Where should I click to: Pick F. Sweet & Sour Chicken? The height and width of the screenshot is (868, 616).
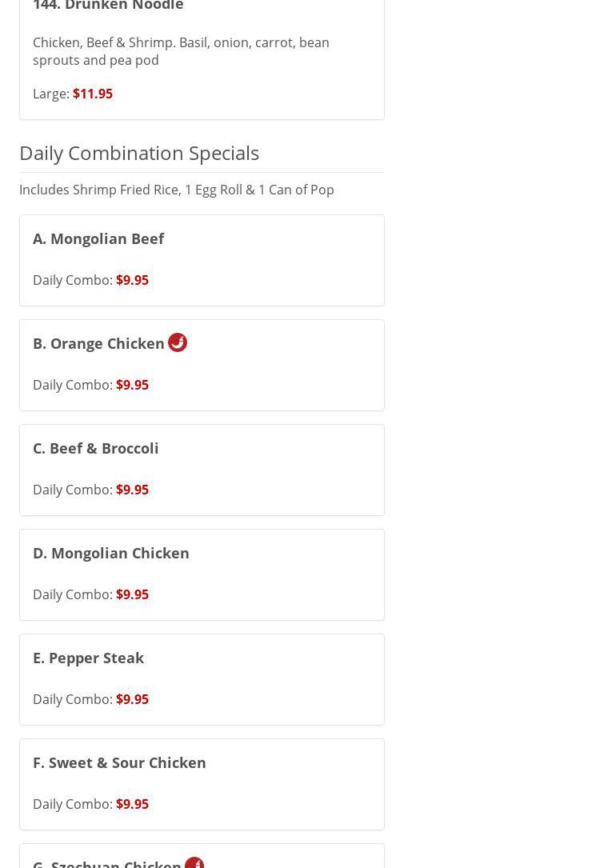coord(119,762)
